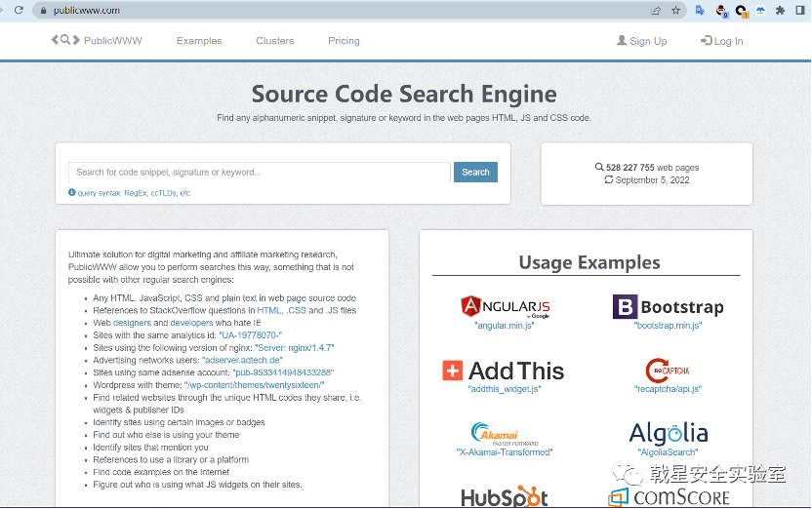Open "bootstrap.min.js" usage example link
The width and height of the screenshot is (812, 509).
668,326
